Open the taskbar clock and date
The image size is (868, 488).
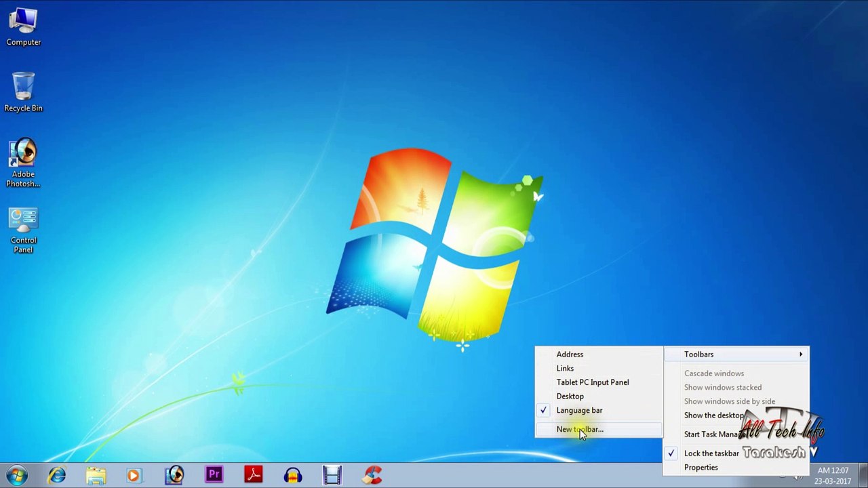coord(833,476)
